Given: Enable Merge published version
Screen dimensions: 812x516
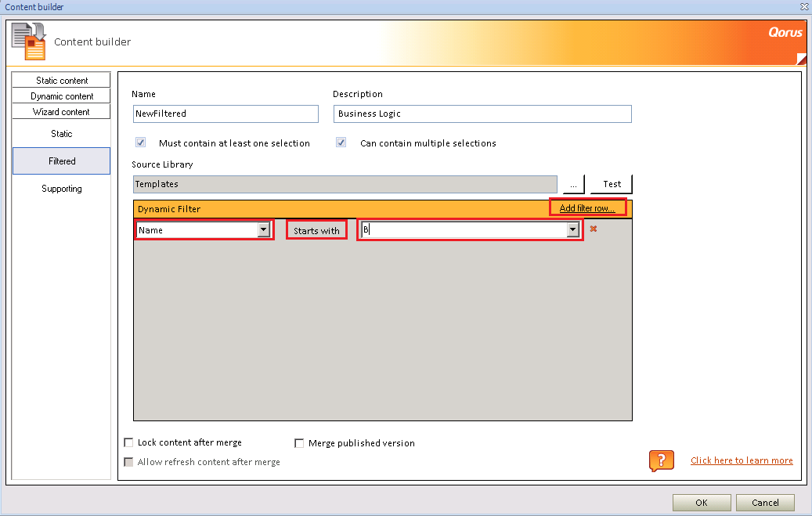Looking at the screenshot, I should pos(299,443).
